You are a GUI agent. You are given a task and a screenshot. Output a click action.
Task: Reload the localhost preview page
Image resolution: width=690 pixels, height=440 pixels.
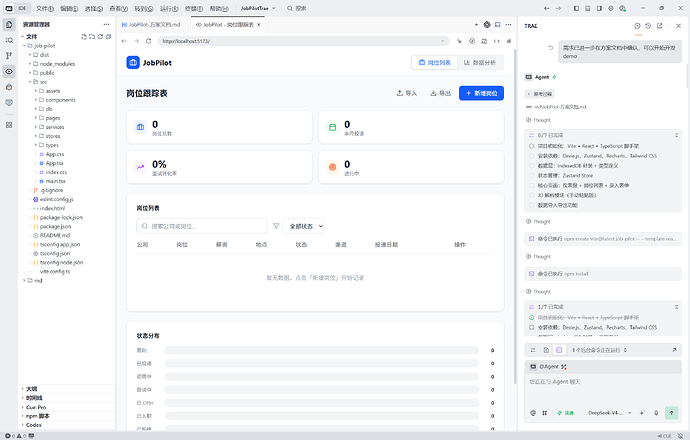pos(149,41)
